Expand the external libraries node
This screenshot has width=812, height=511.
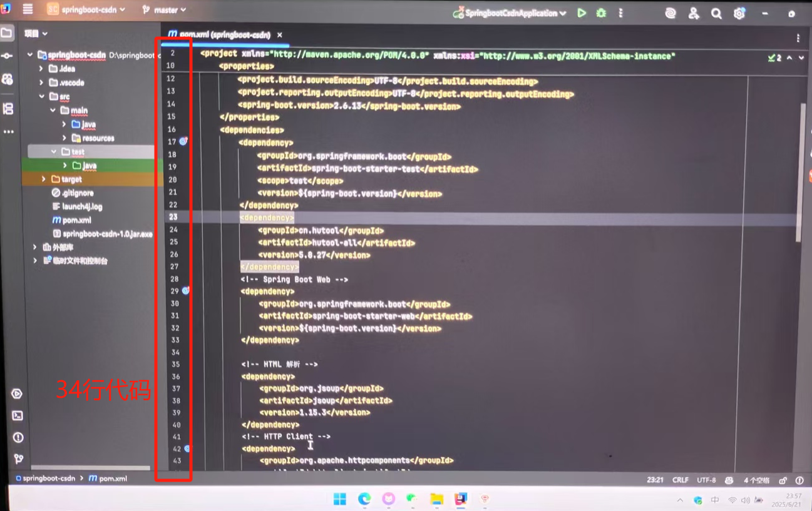coord(35,247)
